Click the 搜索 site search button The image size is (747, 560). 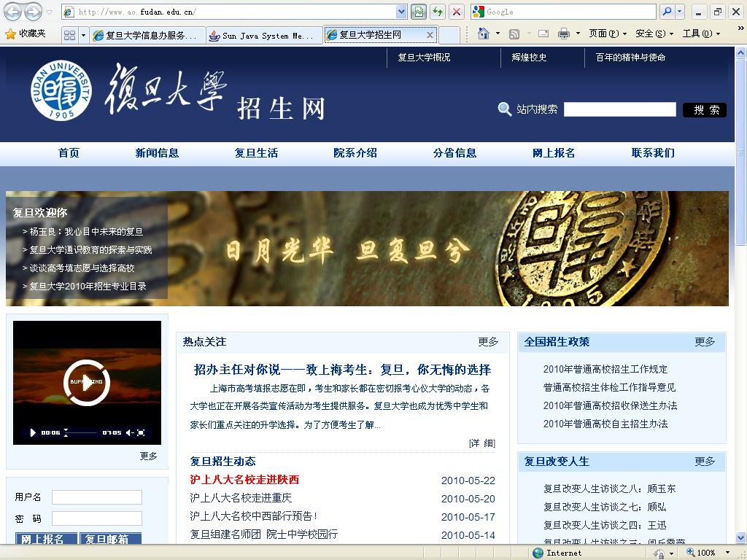click(705, 109)
